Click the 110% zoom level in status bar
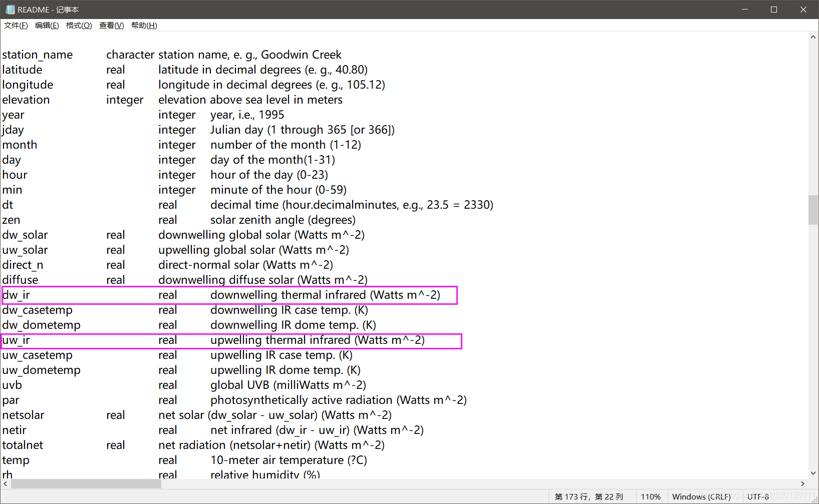Viewport: 819px width, 504px height. pos(650,496)
